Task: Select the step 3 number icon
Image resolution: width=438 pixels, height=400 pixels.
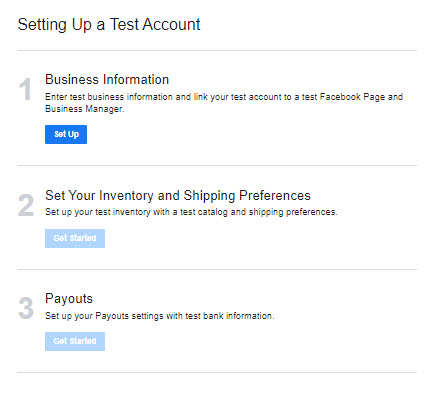Action: pyautogui.click(x=26, y=308)
